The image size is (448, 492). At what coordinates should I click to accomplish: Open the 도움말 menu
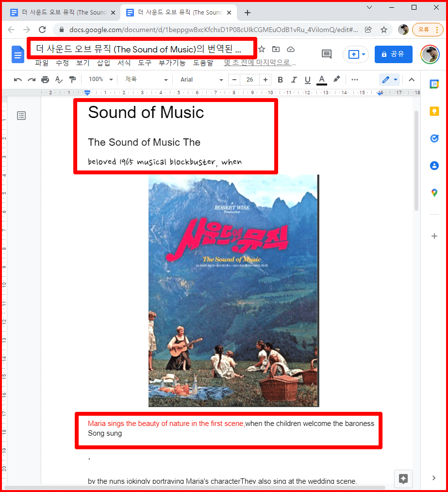pos(203,63)
